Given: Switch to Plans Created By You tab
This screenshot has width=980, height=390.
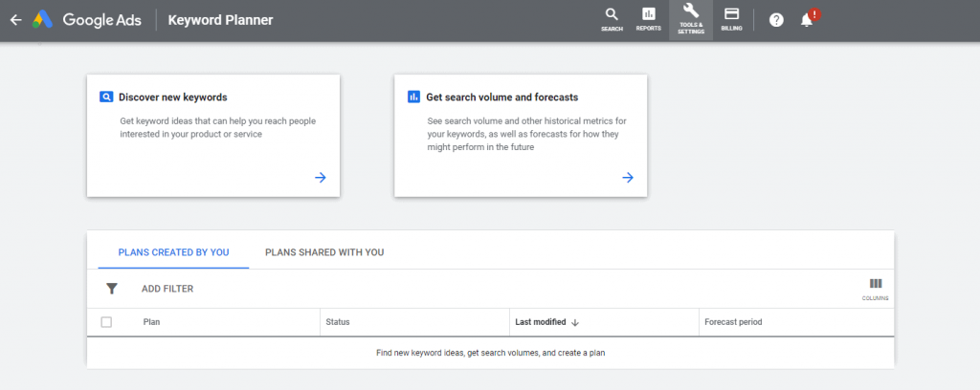Looking at the screenshot, I should click(x=173, y=252).
